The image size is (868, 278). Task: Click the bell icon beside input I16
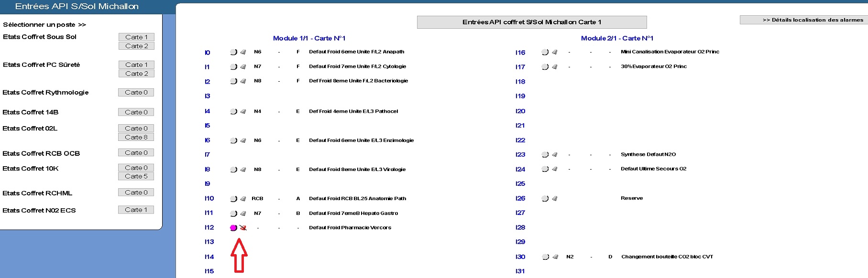pyautogui.click(x=555, y=52)
